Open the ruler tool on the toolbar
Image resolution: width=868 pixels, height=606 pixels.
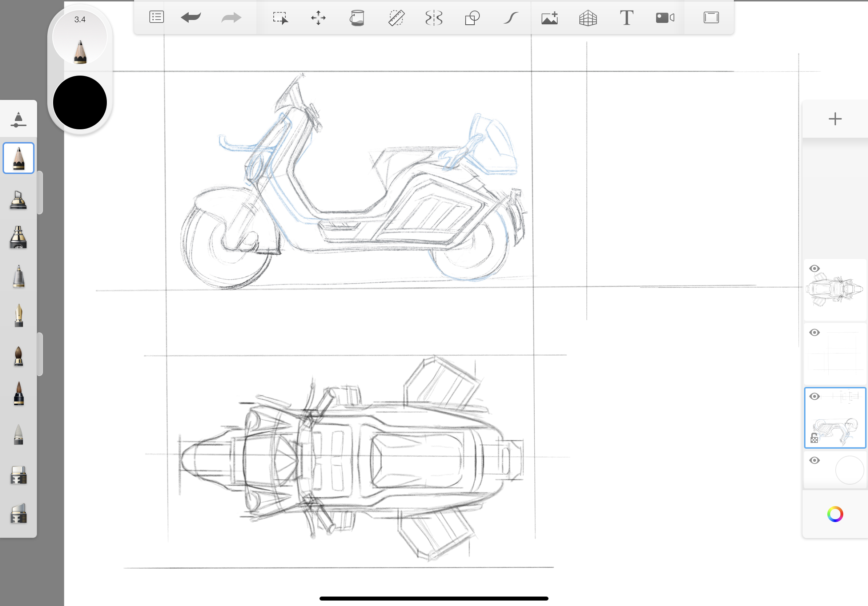(396, 17)
